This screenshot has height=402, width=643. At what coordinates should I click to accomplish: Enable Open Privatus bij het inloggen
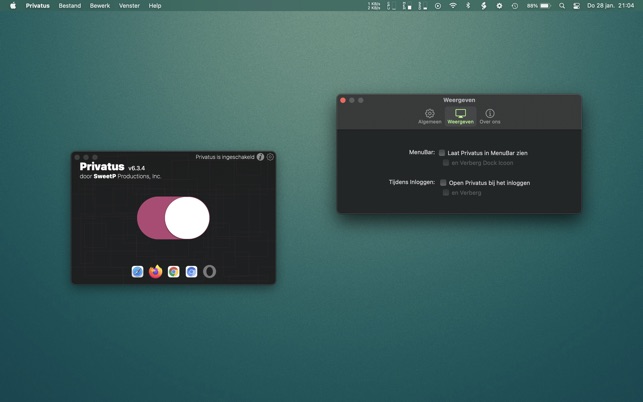tap(443, 183)
